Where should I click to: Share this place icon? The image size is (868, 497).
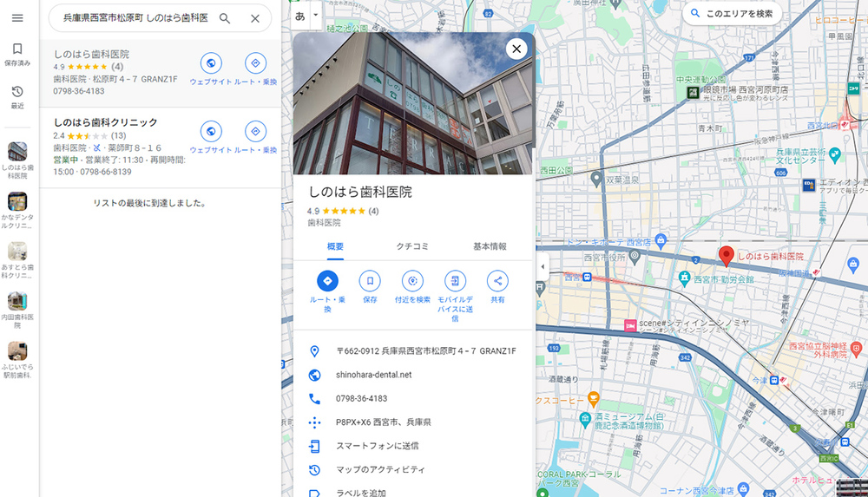tap(497, 281)
